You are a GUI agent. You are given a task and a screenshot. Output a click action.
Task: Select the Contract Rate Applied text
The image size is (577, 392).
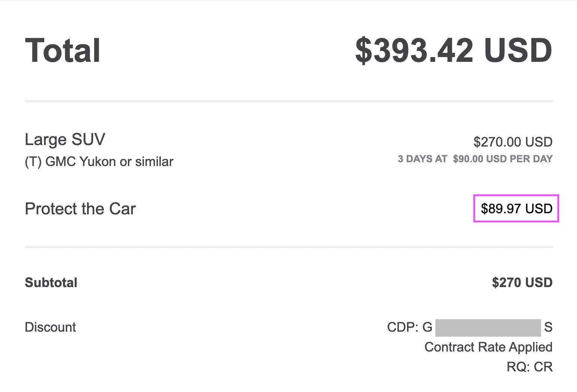coord(488,347)
